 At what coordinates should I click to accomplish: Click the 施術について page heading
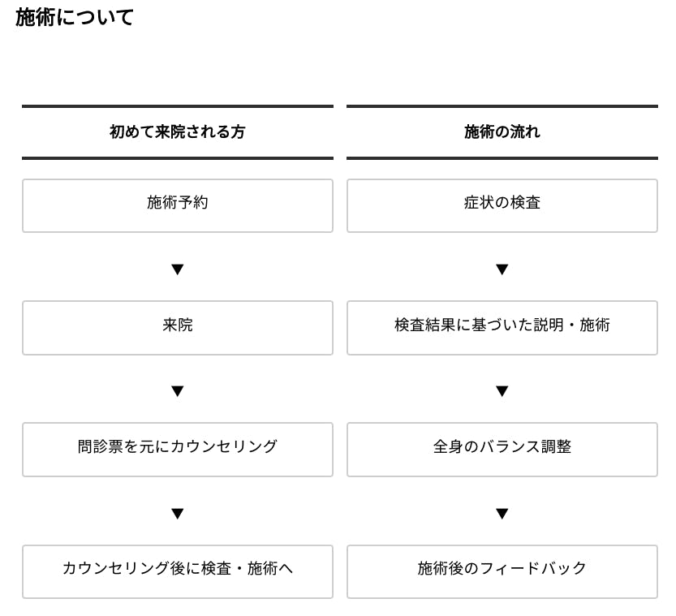point(75,18)
